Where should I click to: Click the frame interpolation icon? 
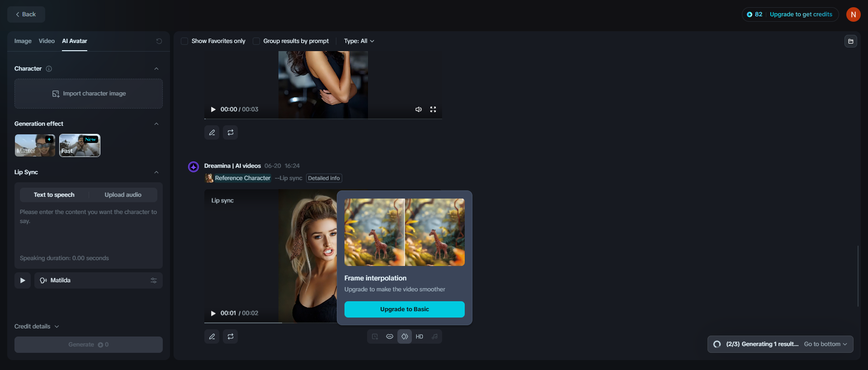(x=405, y=337)
